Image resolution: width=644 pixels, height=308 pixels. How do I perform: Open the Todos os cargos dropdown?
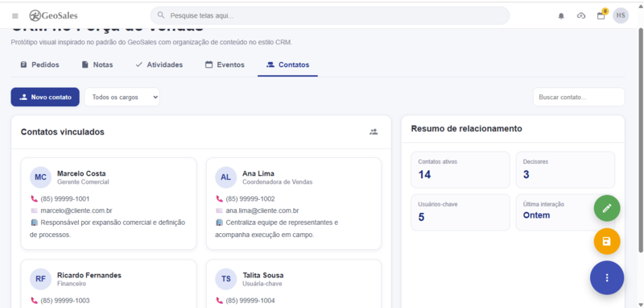tap(122, 97)
